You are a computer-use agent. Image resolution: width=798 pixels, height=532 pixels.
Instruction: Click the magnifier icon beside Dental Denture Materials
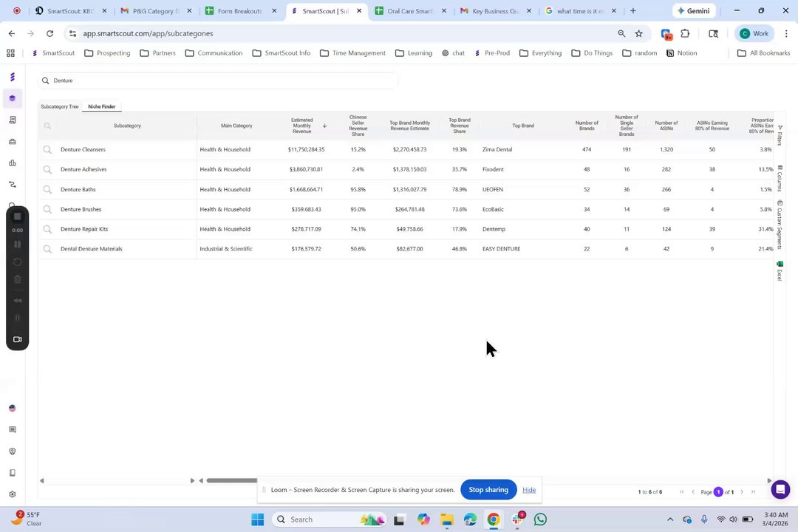[47, 249]
